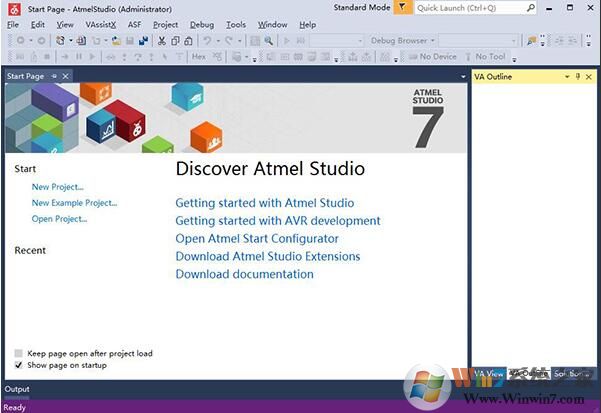Open the combo box right of Debug Browser
This screenshot has height=413, width=601.
click(x=478, y=40)
